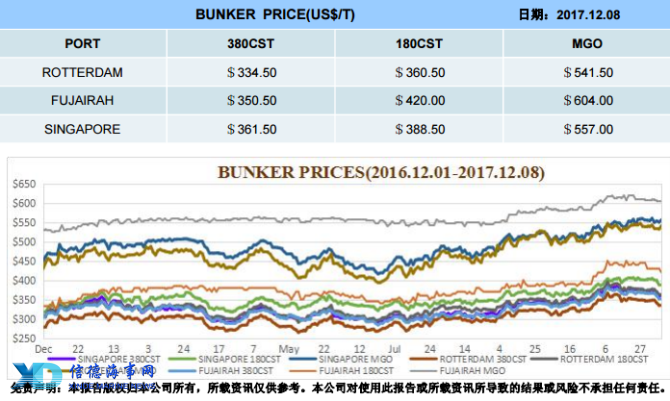
Task: Click the $550 y-axis label
Action: (x=24, y=223)
